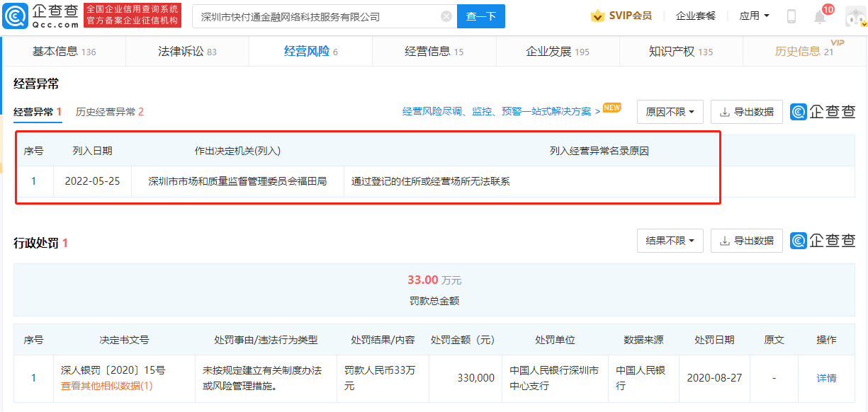Click the 列入经营异常名录原因 column header

tap(599, 151)
